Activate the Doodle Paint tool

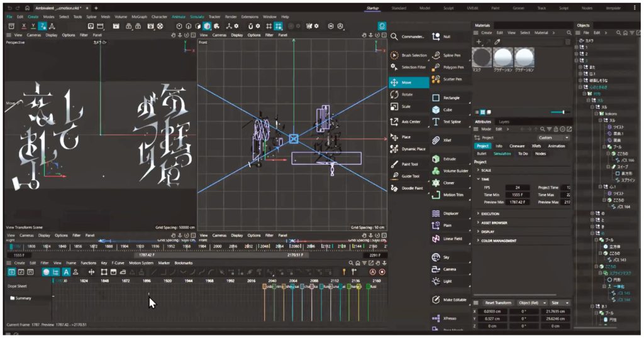pyautogui.click(x=409, y=188)
